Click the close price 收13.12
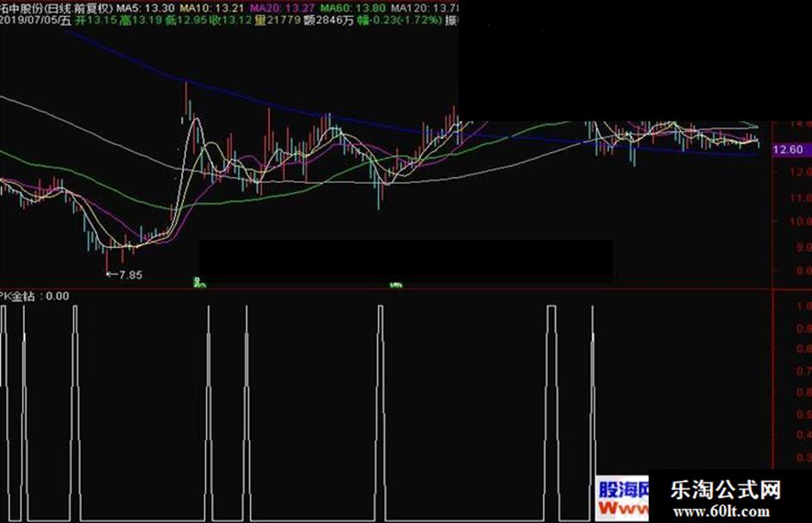The height and width of the screenshot is (523, 812). click(x=230, y=21)
